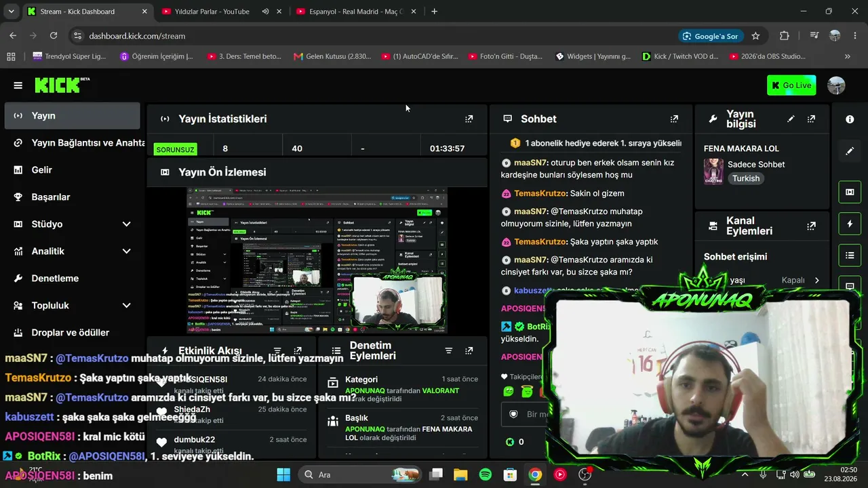Screen dimensions: 868x488
Task: Edit stream info via pencil in Yayın bilgisi header
Action: pyautogui.click(x=791, y=119)
